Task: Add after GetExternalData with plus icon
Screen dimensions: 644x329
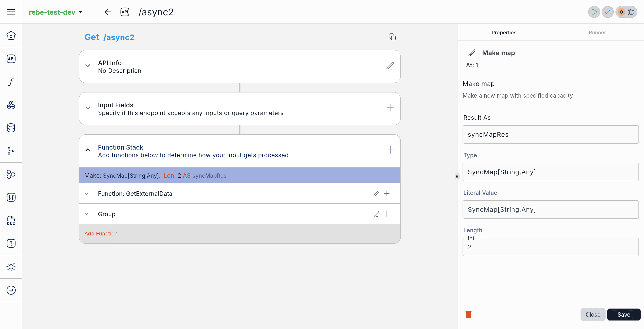Action: point(387,193)
